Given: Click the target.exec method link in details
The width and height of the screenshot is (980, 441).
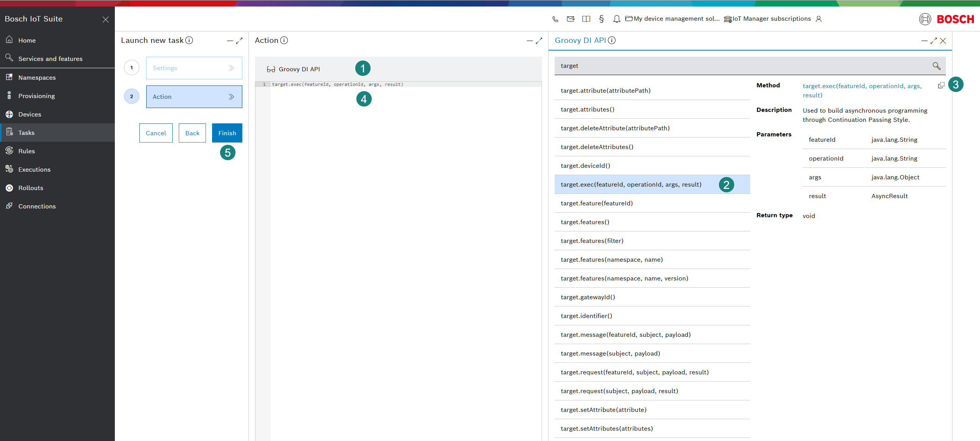Looking at the screenshot, I should [x=862, y=90].
